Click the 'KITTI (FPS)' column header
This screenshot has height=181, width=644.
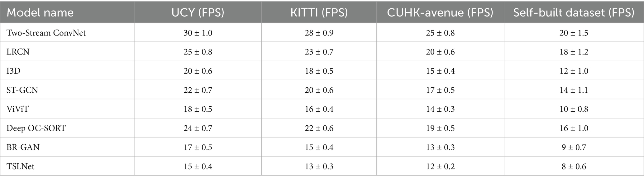(319, 12)
